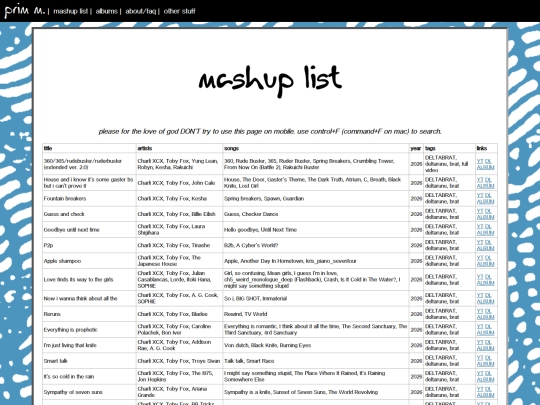Click the italic control+F search notice
Viewport: 540px width, 405px height.
(270, 132)
